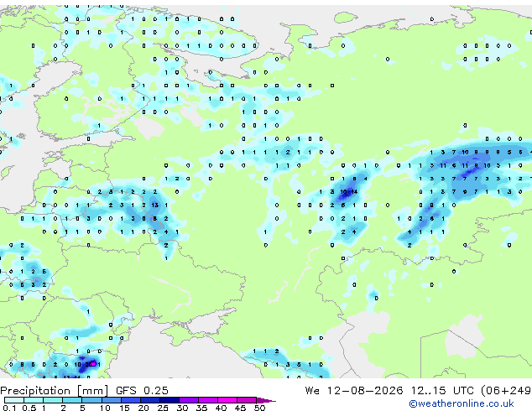Screen dimensions: 532x411
Task: Select legend swatch between 20 and 25
Action: (150, 400)
